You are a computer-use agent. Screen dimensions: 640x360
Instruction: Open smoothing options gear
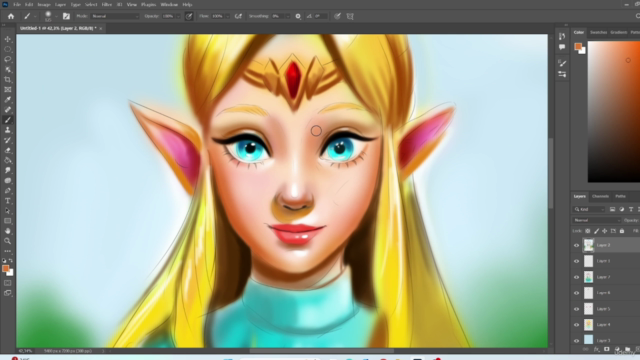298,16
